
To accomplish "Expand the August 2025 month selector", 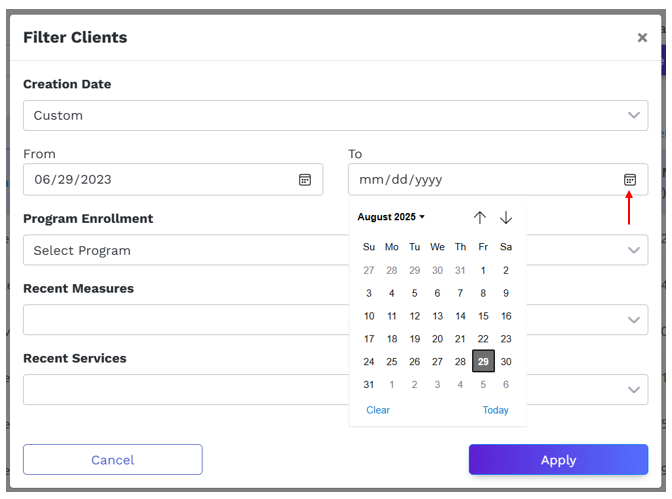I will pyautogui.click(x=391, y=217).
